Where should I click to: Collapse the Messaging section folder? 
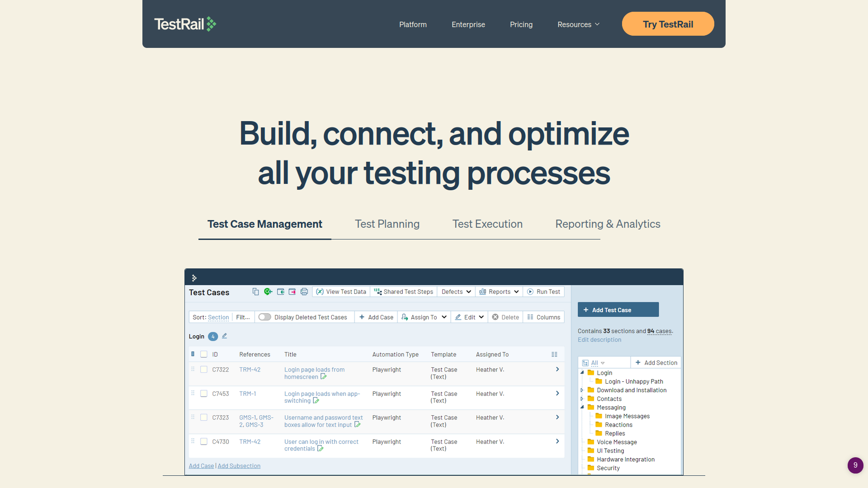click(582, 407)
